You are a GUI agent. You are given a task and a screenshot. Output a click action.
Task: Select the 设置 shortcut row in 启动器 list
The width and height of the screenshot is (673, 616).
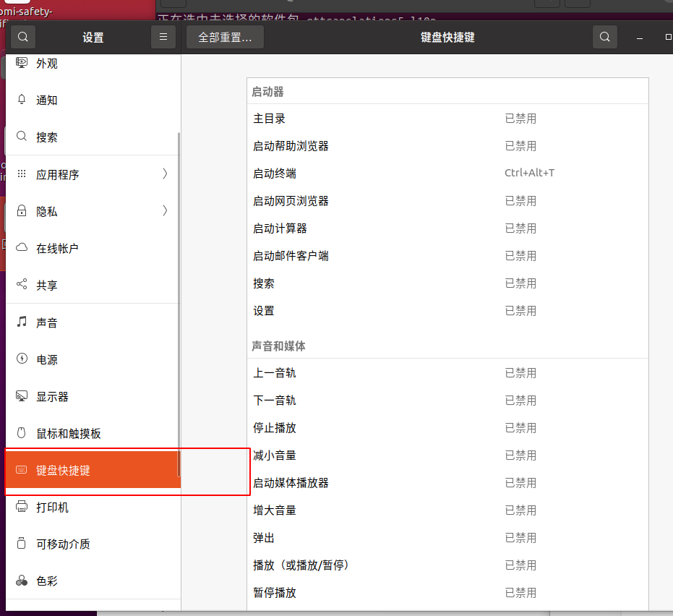pos(447,310)
